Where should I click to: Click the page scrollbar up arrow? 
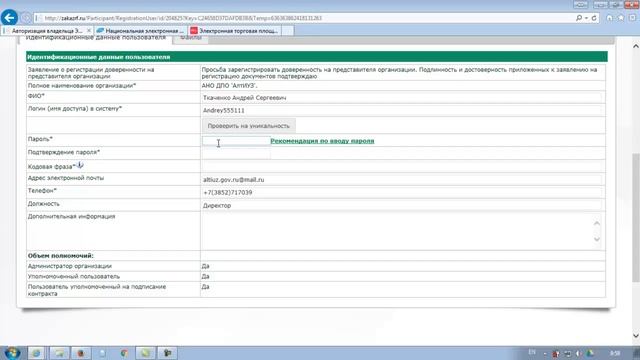(636, 46)
